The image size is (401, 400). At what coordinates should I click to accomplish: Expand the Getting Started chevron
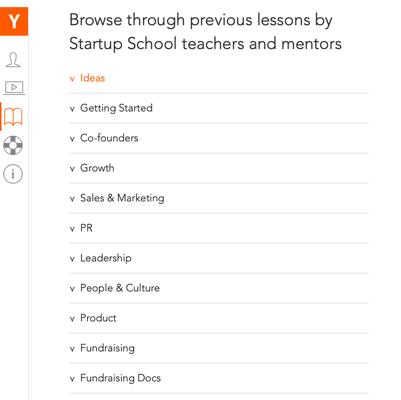coord(72,109)
